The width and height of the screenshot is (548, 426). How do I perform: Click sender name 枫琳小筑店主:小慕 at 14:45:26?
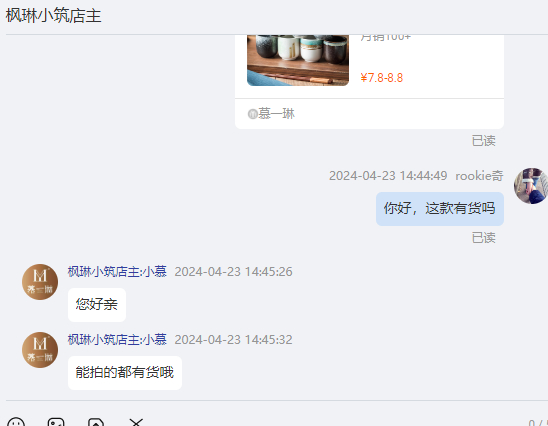[x=117, y=272]
